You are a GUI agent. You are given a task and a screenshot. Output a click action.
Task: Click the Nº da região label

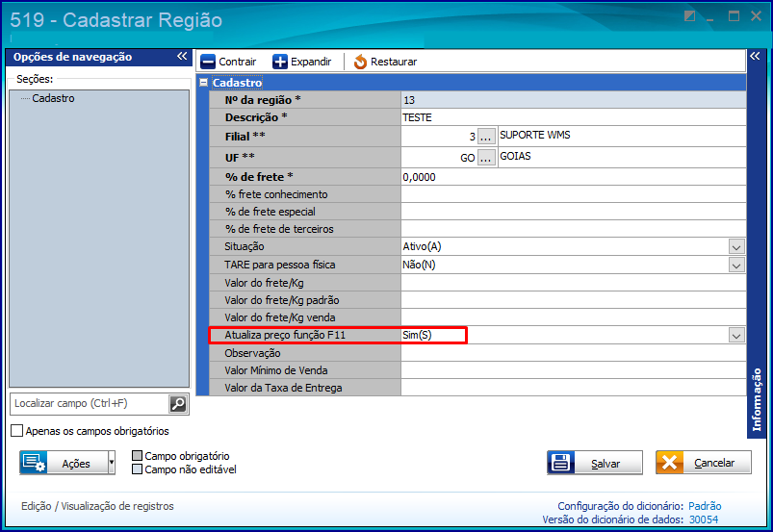(x=263, y=100)
